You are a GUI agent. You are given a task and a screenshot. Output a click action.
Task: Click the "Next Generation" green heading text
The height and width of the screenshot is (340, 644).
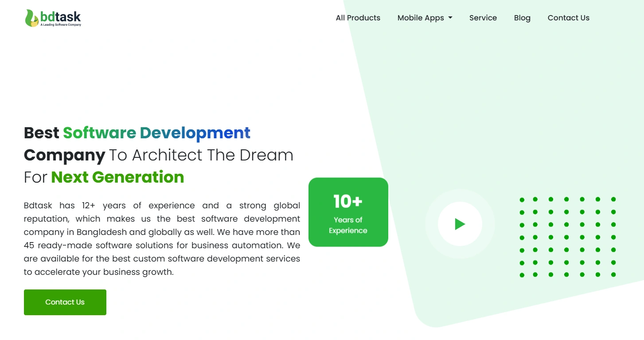[117, 177]
